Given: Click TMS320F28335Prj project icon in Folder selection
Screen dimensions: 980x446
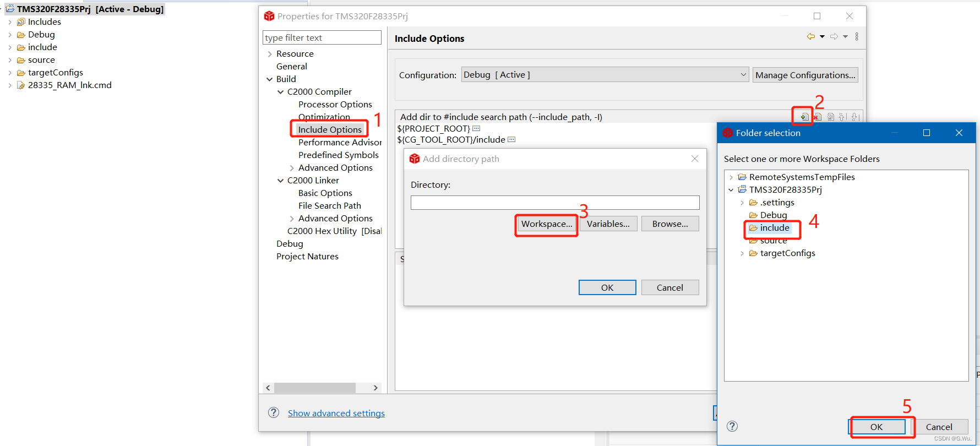Looking at the screenshot, I should click(x=742, y=189).
